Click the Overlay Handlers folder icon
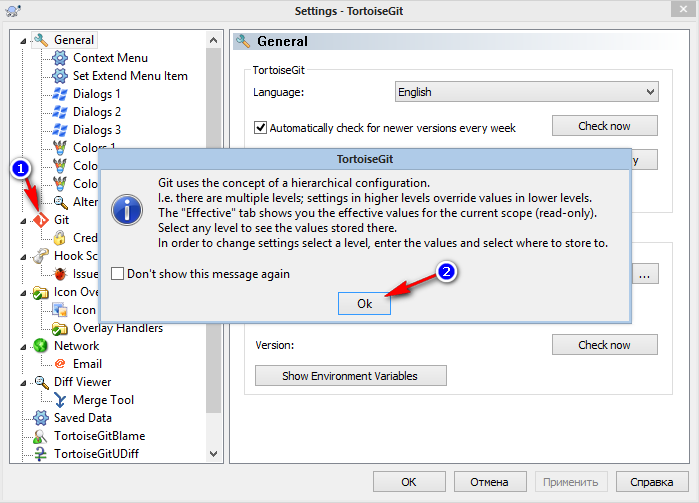 (x=60, y=328)
